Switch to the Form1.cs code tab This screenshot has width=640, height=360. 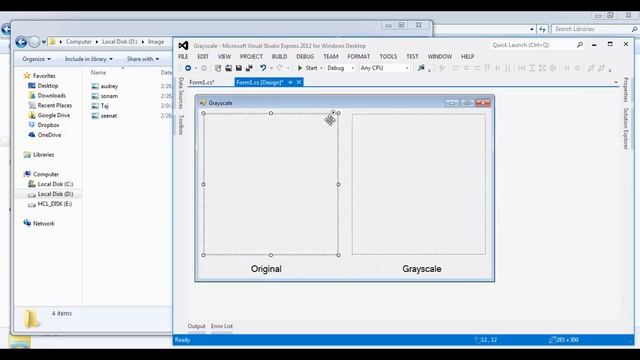[x=202, y=82]
